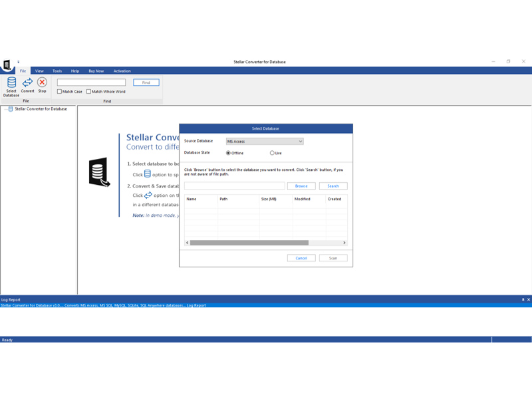This screenshot has height=399, width=532.
Task: Minimize the application window
Action: click(x=493, y=61)
